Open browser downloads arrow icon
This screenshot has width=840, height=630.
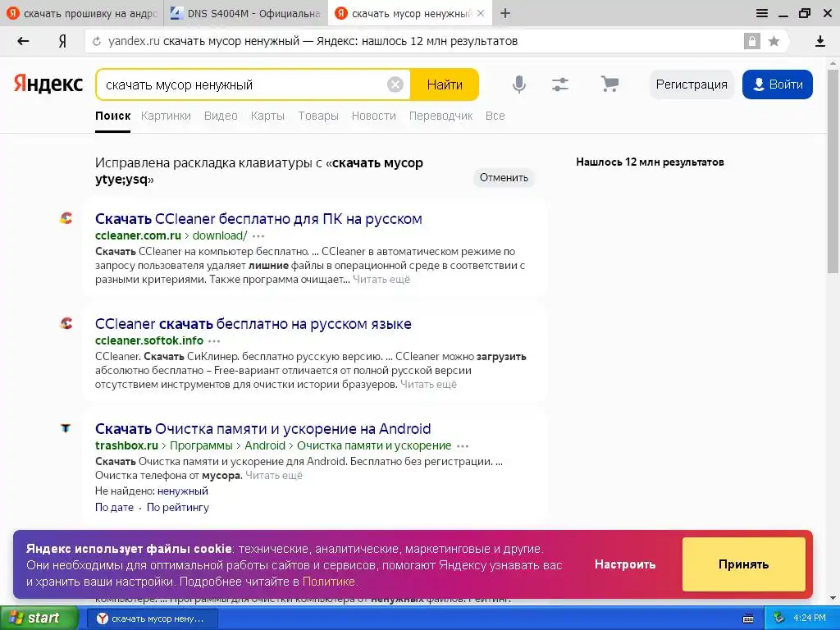point(819,41)
